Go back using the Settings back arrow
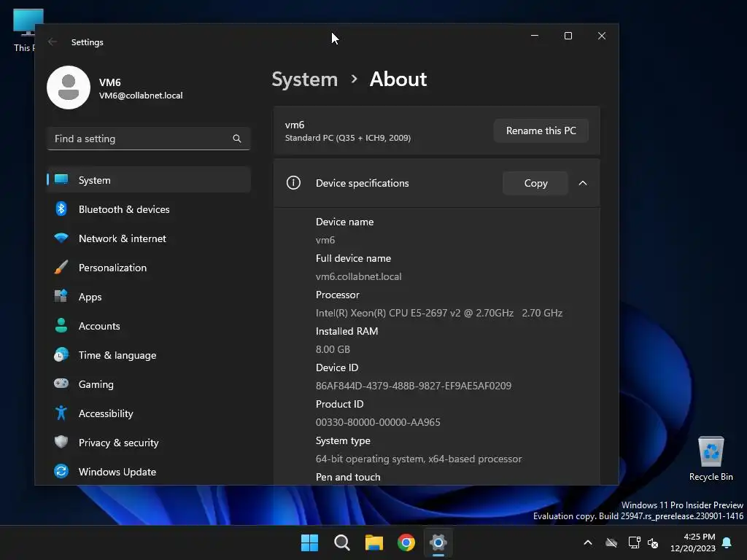This screenshot has width=747, height=560. click(x=53, y=42)
